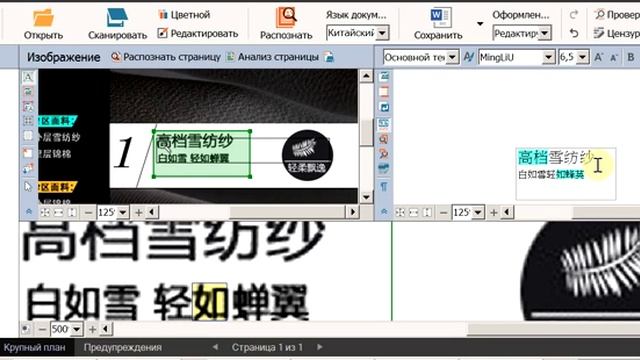The image size is (640, 360).
Task: Open font size dropdown 6,5
Action: pyautogui.click(x=573, y=57)
